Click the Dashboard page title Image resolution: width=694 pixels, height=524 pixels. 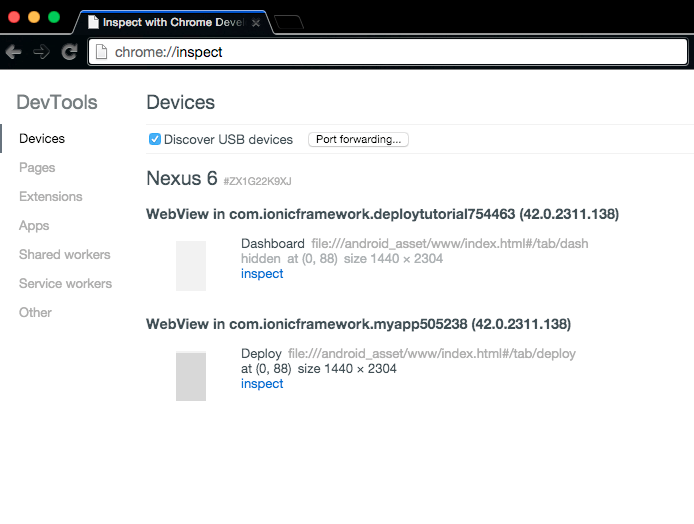[x=273, y=243]
